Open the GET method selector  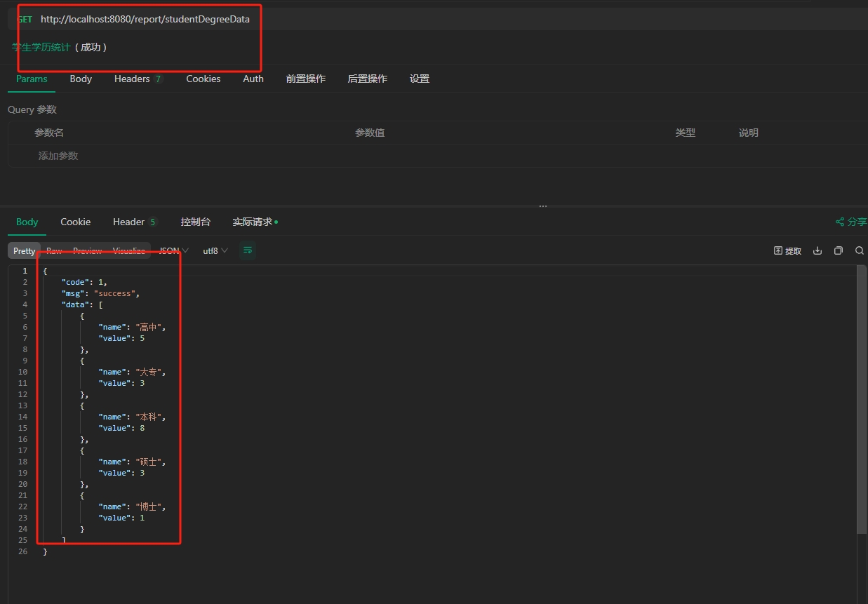[25, 20]
